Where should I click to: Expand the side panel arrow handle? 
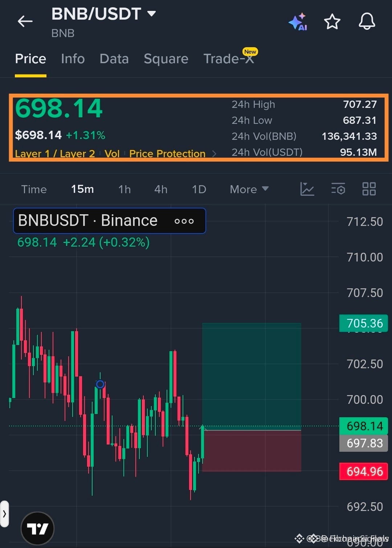pos(4,514)
